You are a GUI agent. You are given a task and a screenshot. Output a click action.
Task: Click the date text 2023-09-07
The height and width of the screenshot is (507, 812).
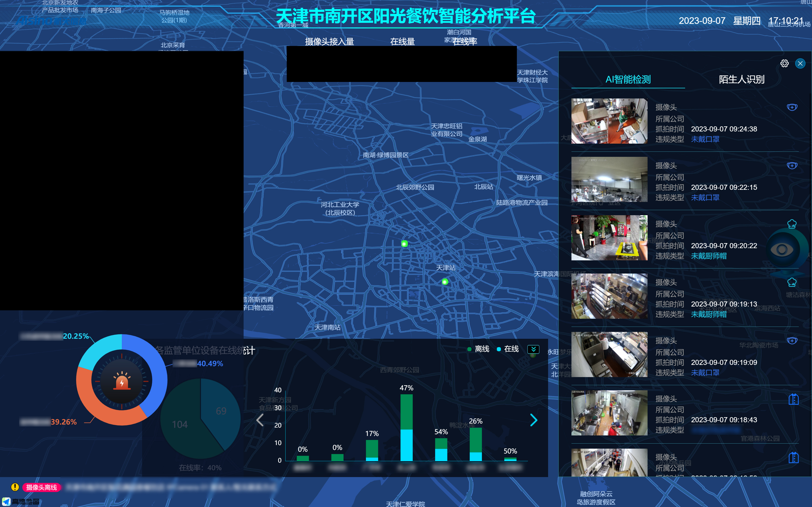(x=702, y=21)
